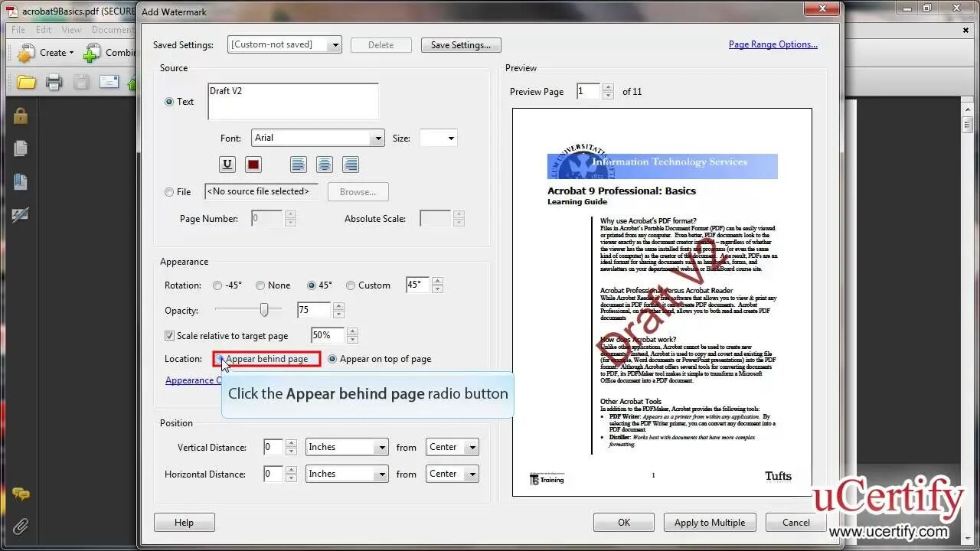980x551 pixels.
Task: Open the Pages panel in Acrobat sidebar
Action: pyautogui.click(x=20, y=148)
